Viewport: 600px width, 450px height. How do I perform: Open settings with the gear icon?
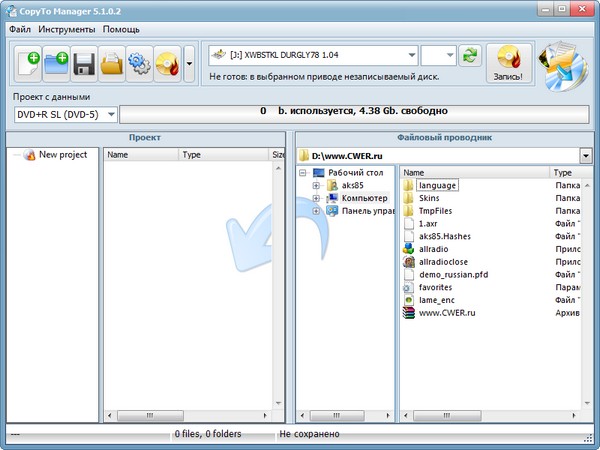pyautogui.click(x=139, y=65)
